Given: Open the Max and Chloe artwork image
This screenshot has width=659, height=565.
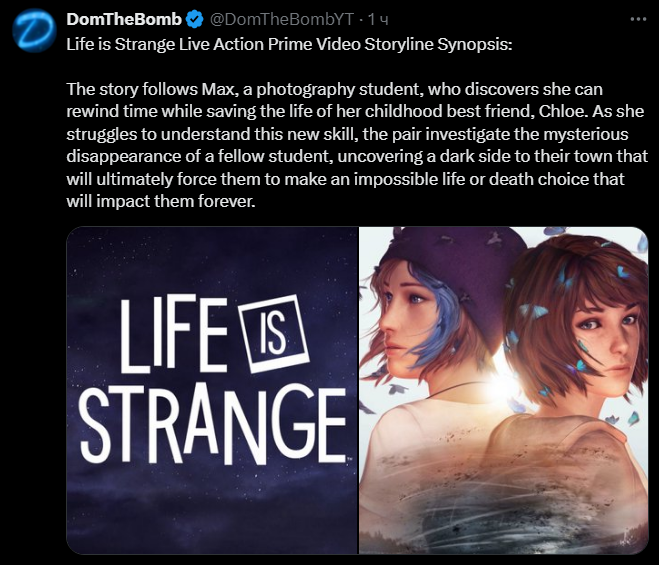Looking at the screenshot, I should coord(504,391).
